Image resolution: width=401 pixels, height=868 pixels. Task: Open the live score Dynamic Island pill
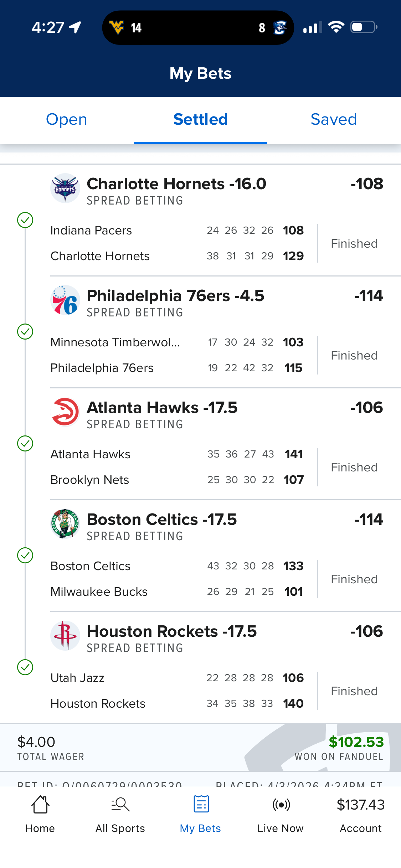tap(198, 28)
